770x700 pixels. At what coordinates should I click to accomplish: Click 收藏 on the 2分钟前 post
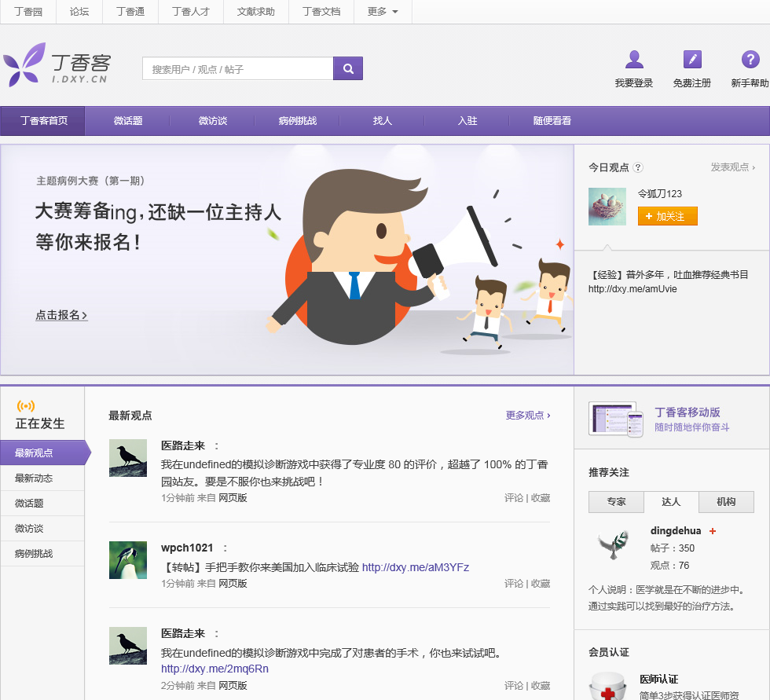[x=541, y=685]
